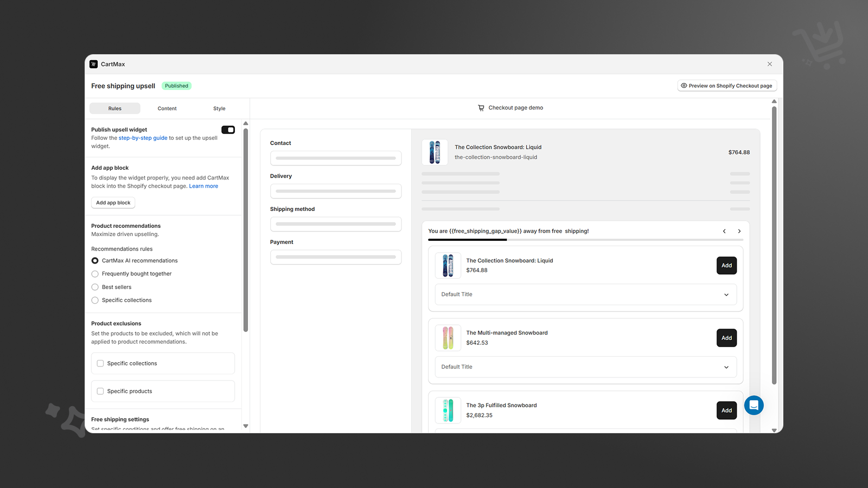Click Collection Snowboard Liquid thumbnail in upsell list
868x488 pixels.
pos(448,266)
